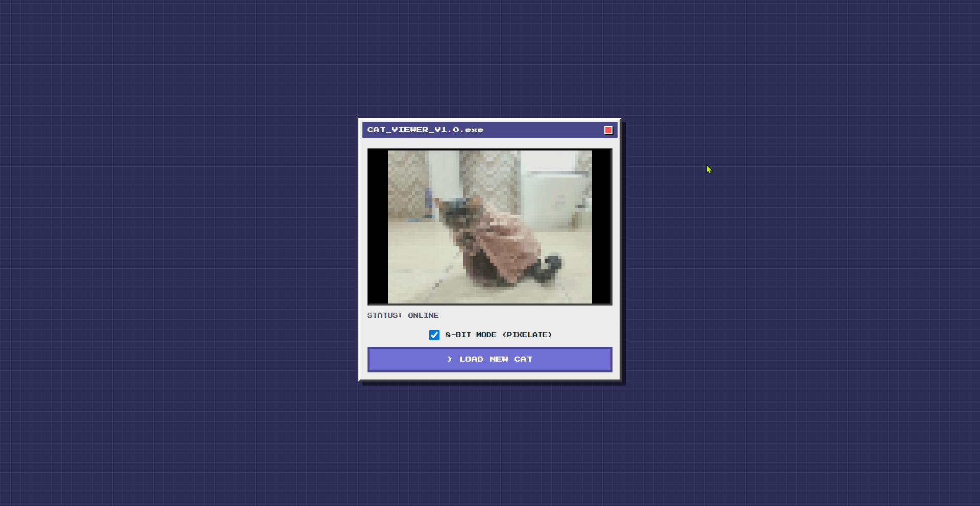The height and width of the screenshot is (506, 980).
Task: Select the CAT_VIEWER executable title icon text
Action: point(425,130)
